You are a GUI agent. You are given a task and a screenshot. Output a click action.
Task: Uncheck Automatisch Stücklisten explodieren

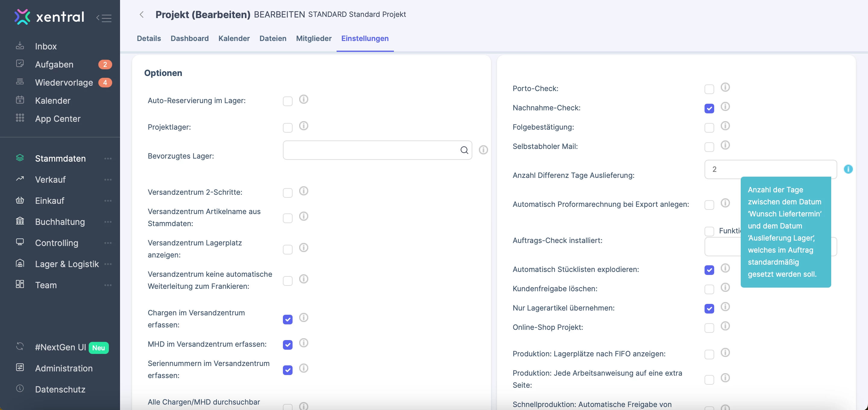[709, 270]
